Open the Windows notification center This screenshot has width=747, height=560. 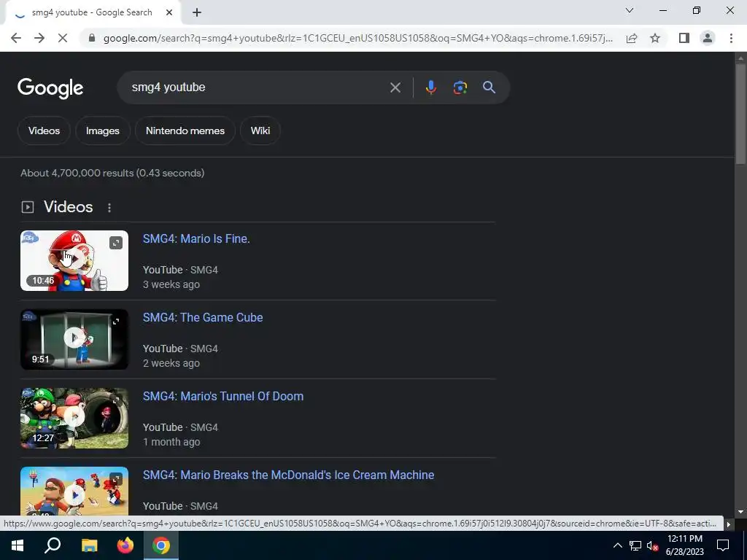[x=723, y=545]
